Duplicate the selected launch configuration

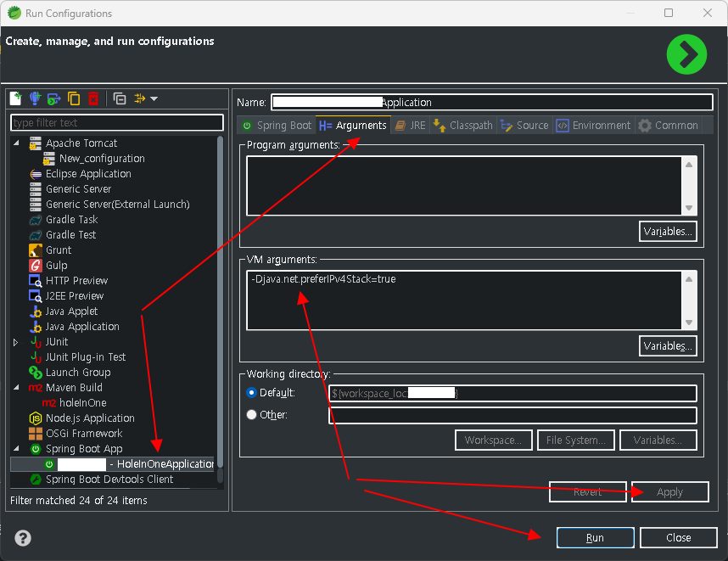73,98
